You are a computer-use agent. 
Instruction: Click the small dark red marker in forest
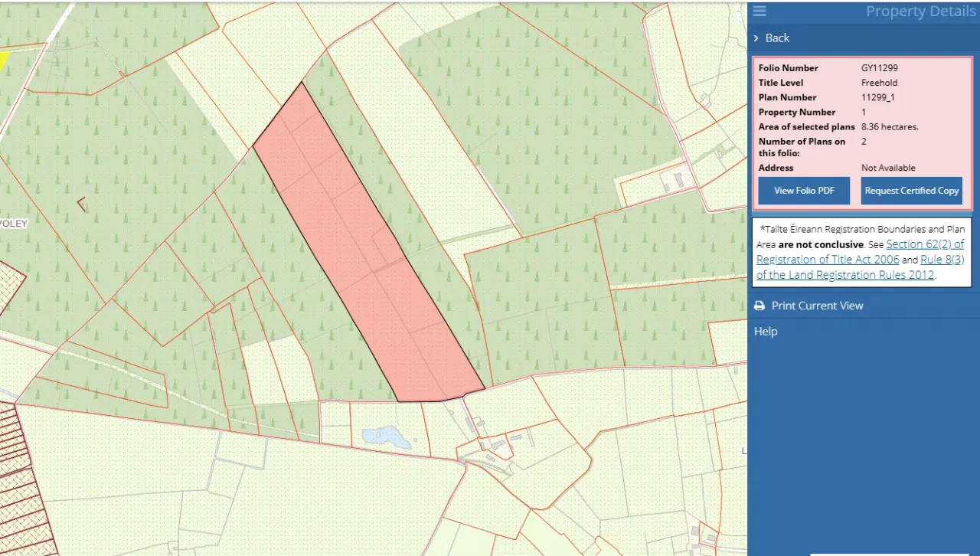click(x=81, y=204)
